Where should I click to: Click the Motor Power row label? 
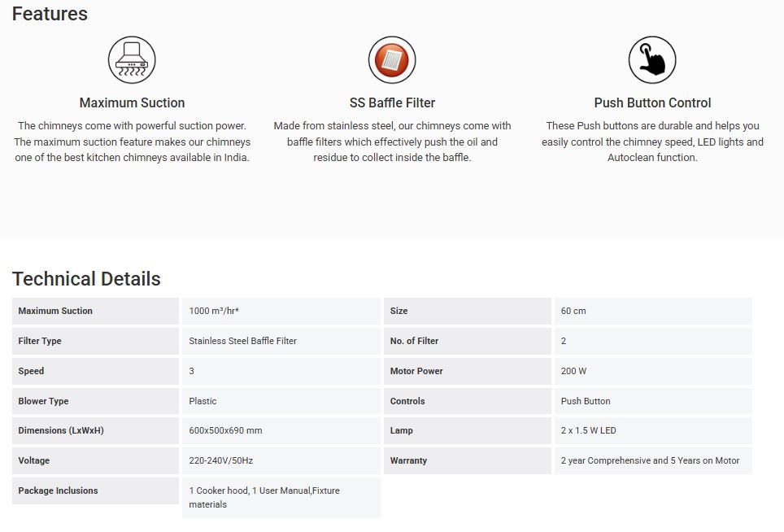tap(416, 371)
